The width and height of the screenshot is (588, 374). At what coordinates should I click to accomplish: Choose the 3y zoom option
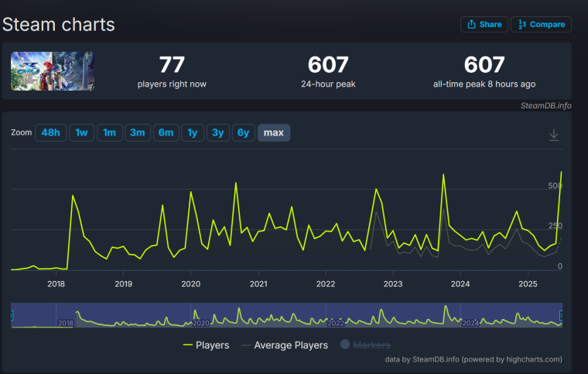click(218, 132)
